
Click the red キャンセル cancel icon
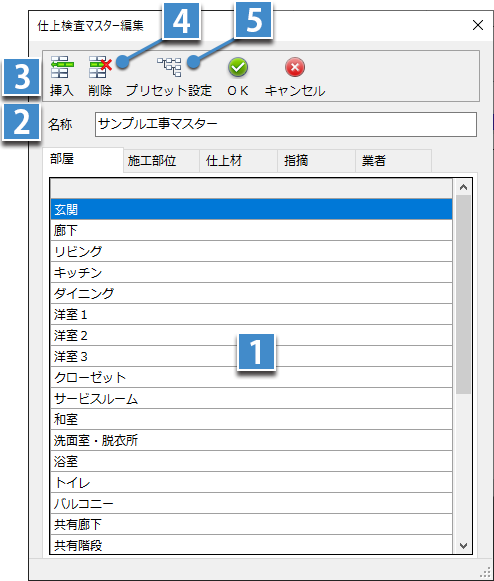(x=295, y=67)
